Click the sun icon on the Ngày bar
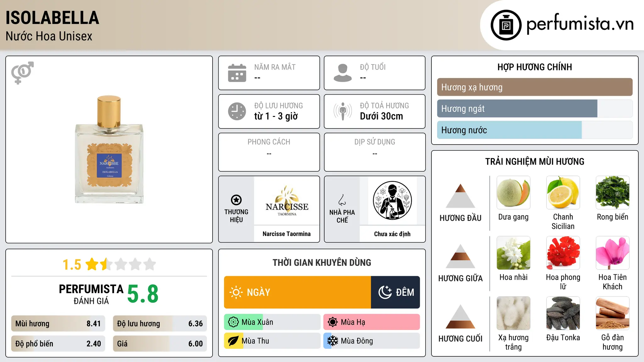Viewport: 644px width, 362px height. (236, 292)
